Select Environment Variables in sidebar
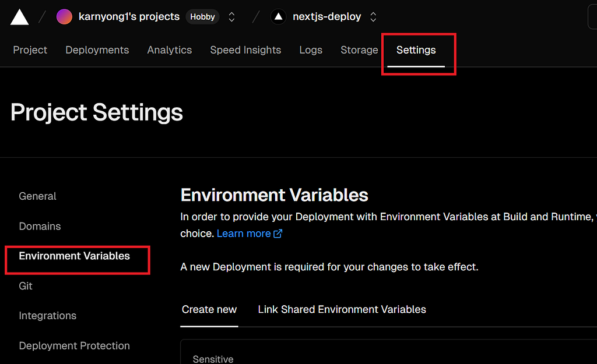Viewport: 597px width, 364px height. 75,256
